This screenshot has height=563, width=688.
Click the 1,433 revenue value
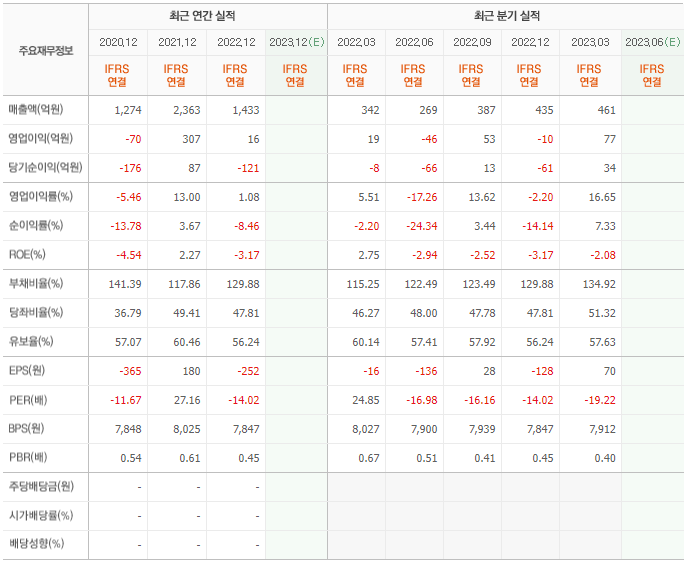[x=246, y=110]
